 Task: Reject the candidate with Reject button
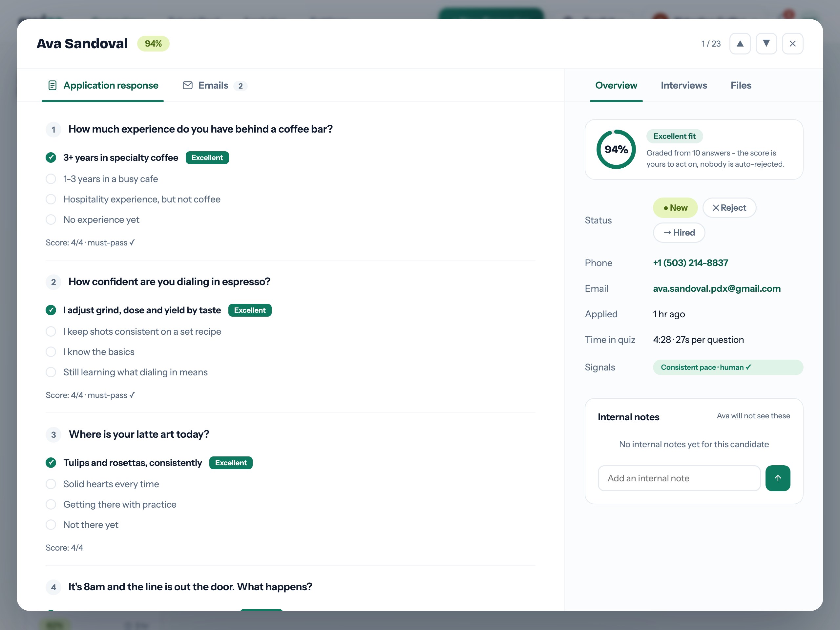pos(729,208)
